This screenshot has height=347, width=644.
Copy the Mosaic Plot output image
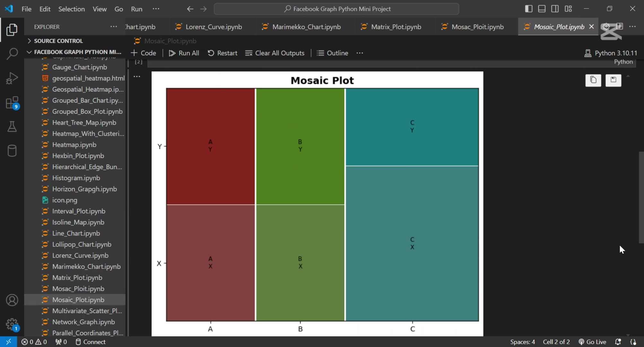(x=593, y=80)
